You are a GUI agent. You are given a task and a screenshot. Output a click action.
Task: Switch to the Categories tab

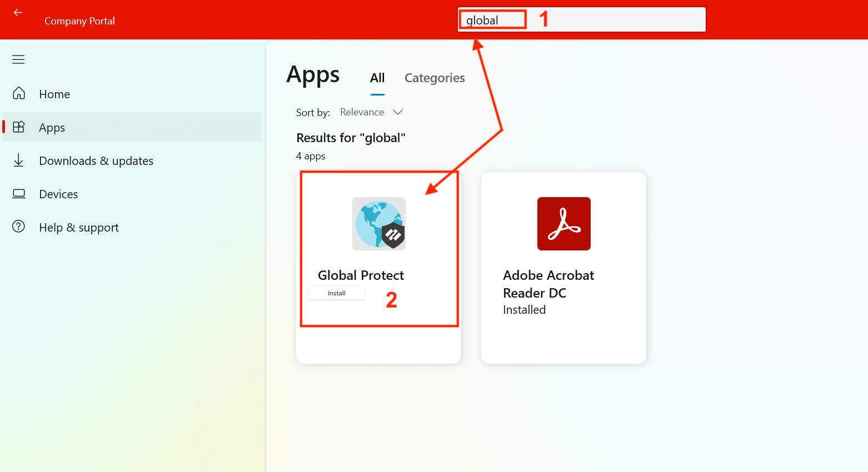click(435, 78)
